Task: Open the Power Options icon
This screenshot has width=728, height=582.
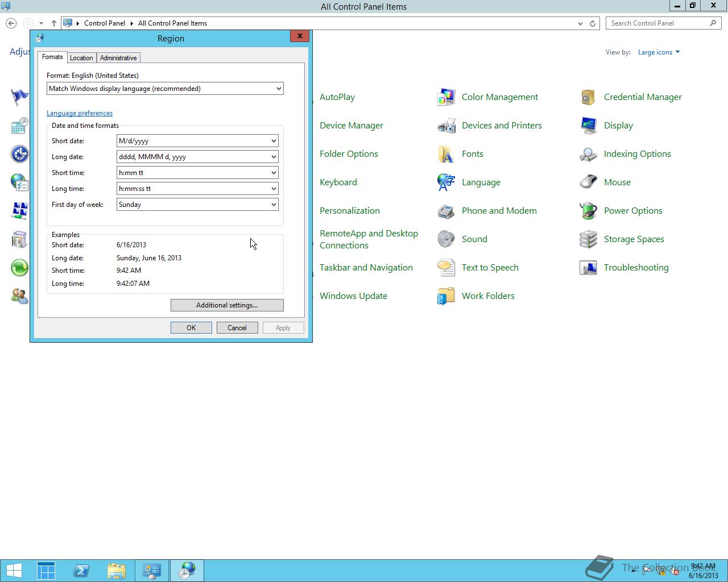Action: click(588, 211)
